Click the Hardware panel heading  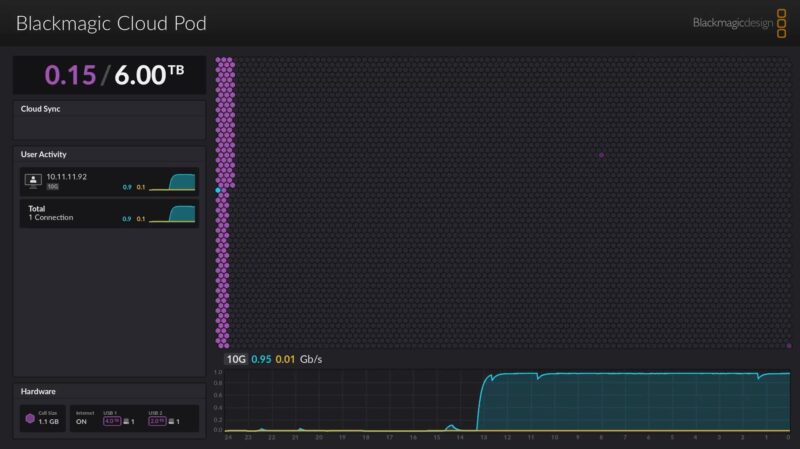[38, 391]
